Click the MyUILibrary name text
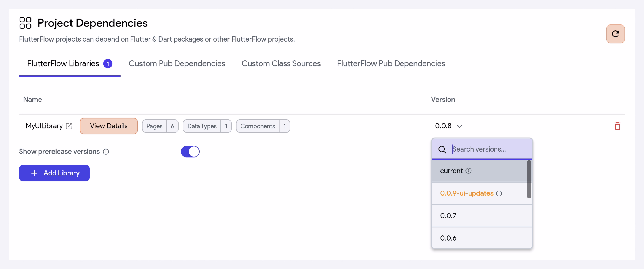The image size is (644, 269). pos(44,126)
